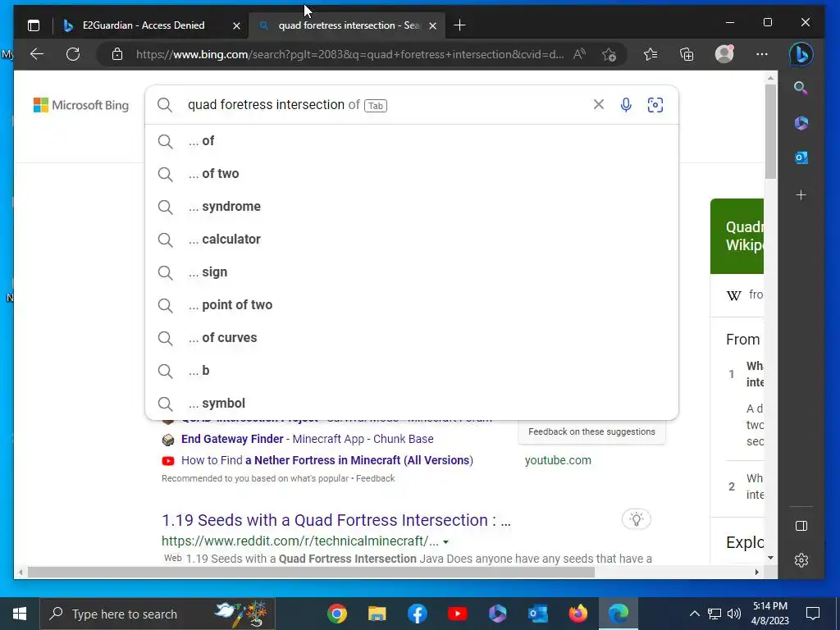The image size is (840, 630).
Task: Open the Favorites list
Action: (651, 54)
